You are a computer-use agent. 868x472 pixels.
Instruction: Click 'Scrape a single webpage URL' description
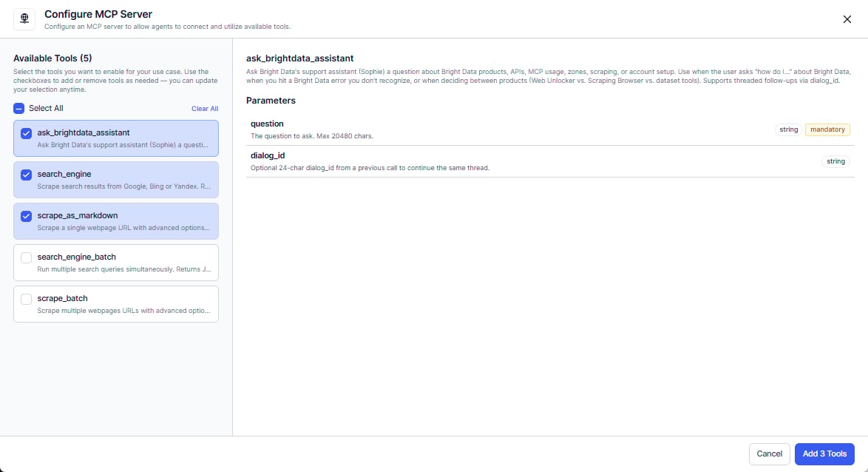coord(123,229)
